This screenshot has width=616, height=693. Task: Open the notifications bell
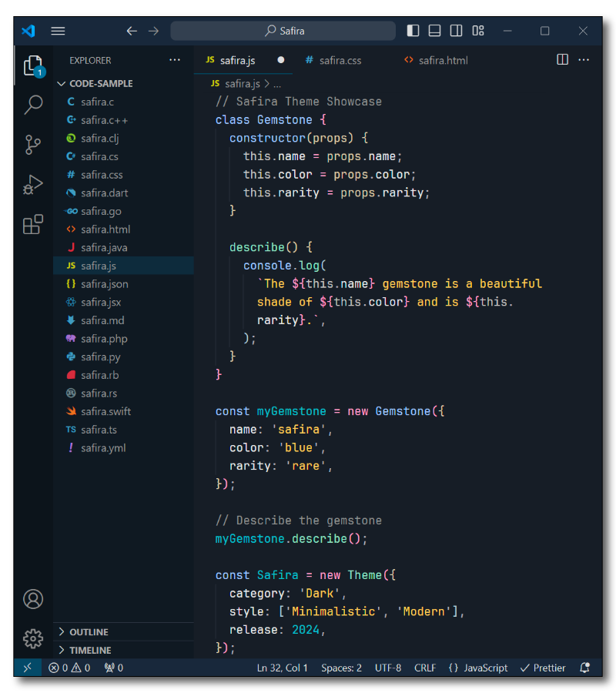click(584, 668)
